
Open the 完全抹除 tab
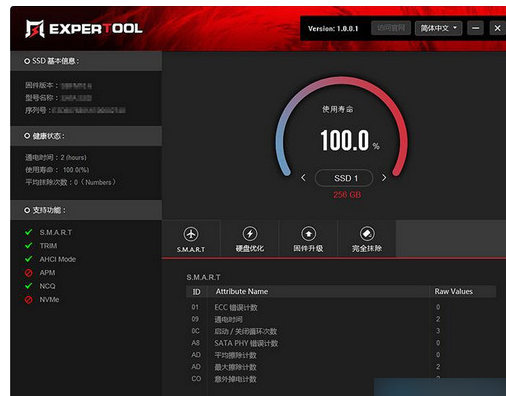(x=367, y=239)
